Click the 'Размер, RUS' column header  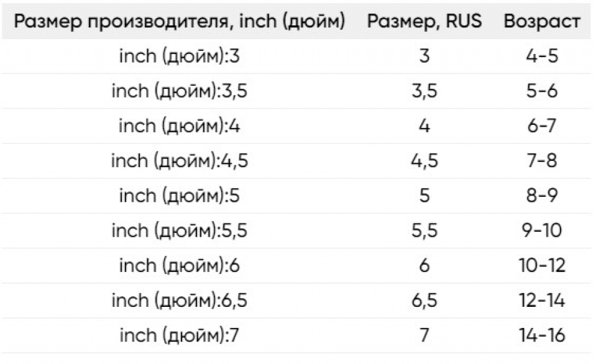point(424,21)
